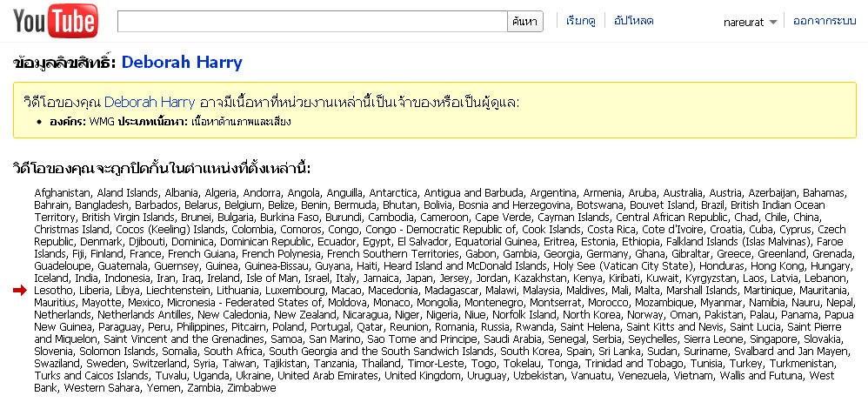The image size is (868, 409).
Task: Click 'Zimbabwe' at the end of the list
Action: [250, 388]
